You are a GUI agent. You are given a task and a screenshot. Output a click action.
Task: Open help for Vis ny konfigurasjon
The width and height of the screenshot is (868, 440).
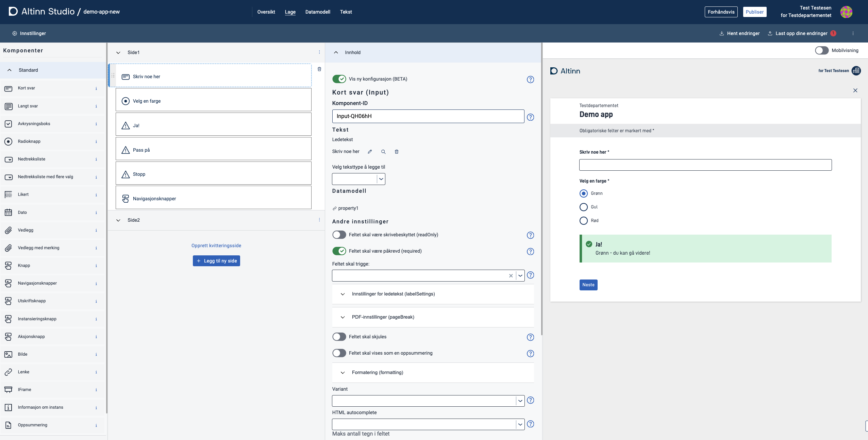pyautogui.click(x=531, y=80)
